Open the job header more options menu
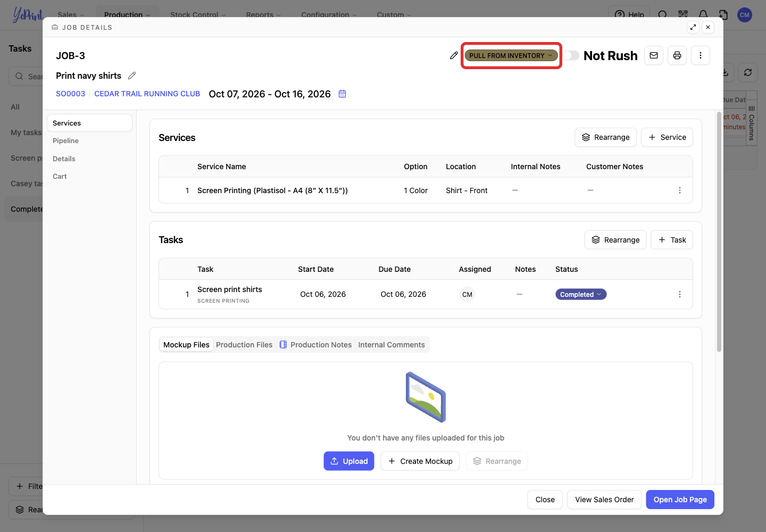 701,55
